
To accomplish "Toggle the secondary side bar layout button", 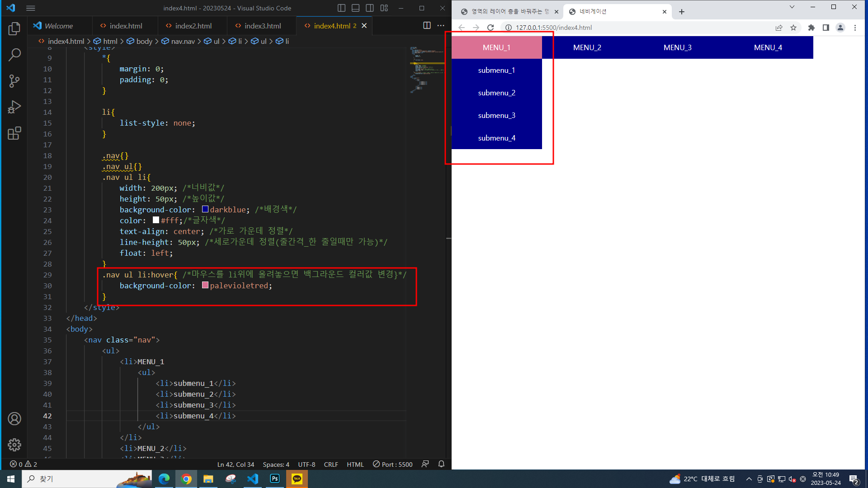I will tap(370, 8).
